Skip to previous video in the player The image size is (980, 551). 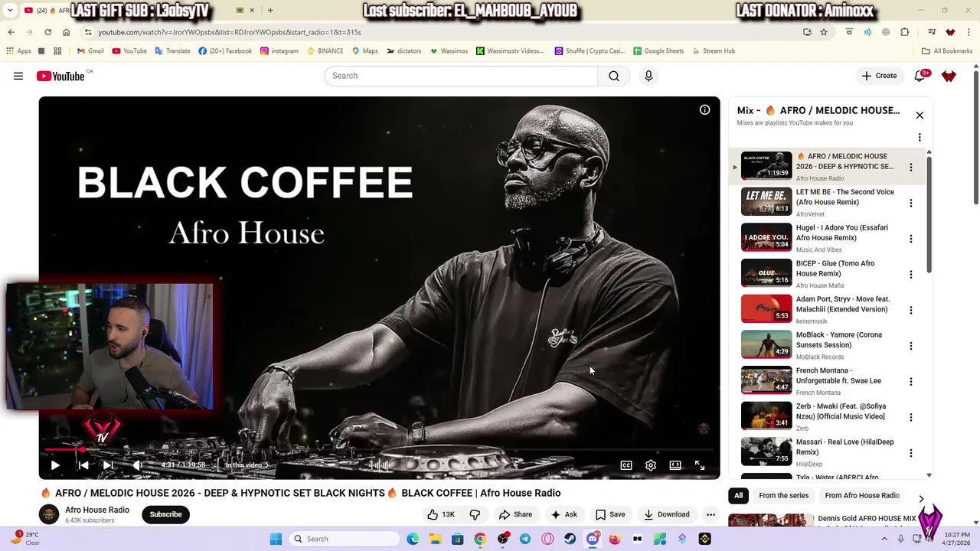pos(83,465)
